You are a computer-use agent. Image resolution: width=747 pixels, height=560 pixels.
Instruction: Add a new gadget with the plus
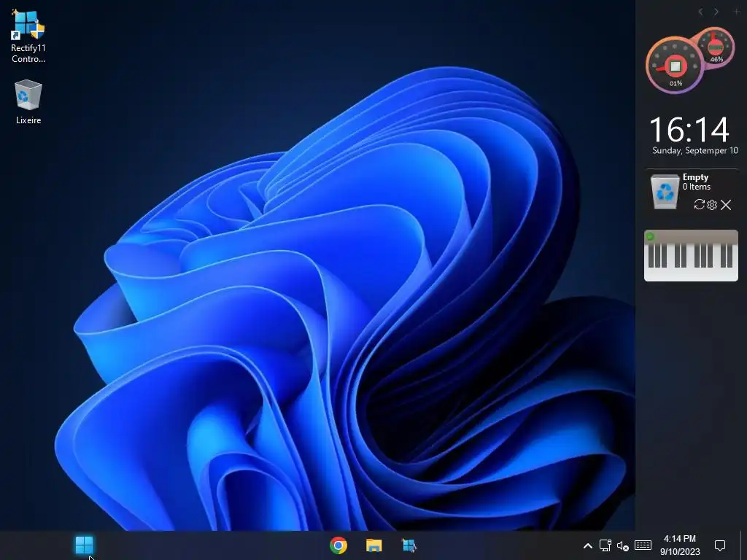737,12
